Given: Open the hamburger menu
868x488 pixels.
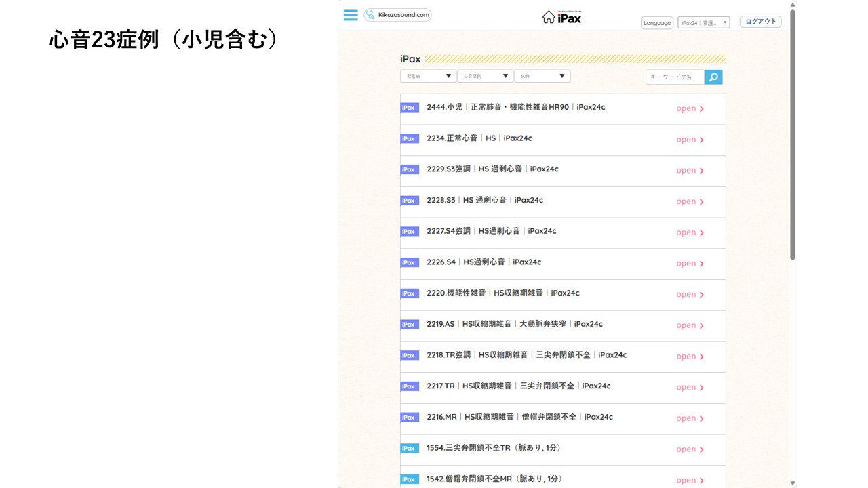Looking at the screenshot, I should 351,16.
